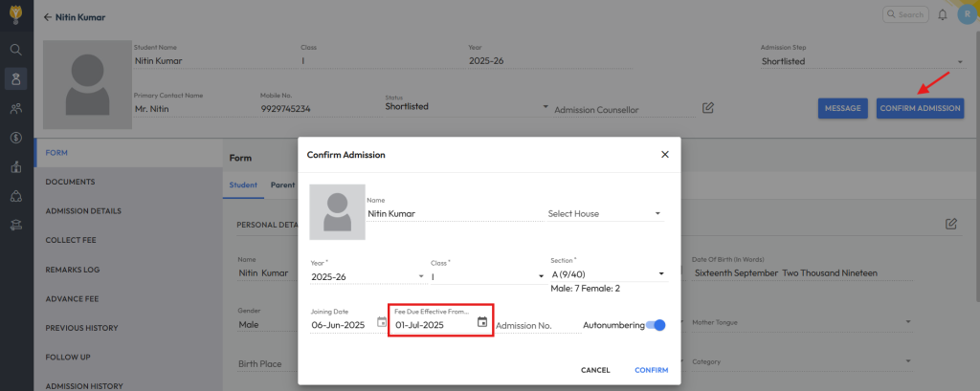Click the CONFIRM button in dialog

pos(651,370)
